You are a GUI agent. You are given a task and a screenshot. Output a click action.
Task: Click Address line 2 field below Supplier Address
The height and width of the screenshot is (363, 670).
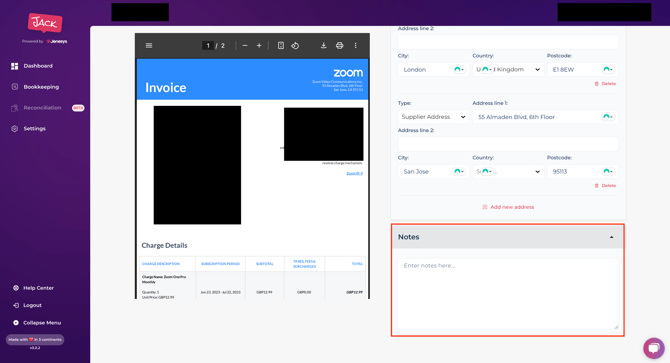(508, 144)
